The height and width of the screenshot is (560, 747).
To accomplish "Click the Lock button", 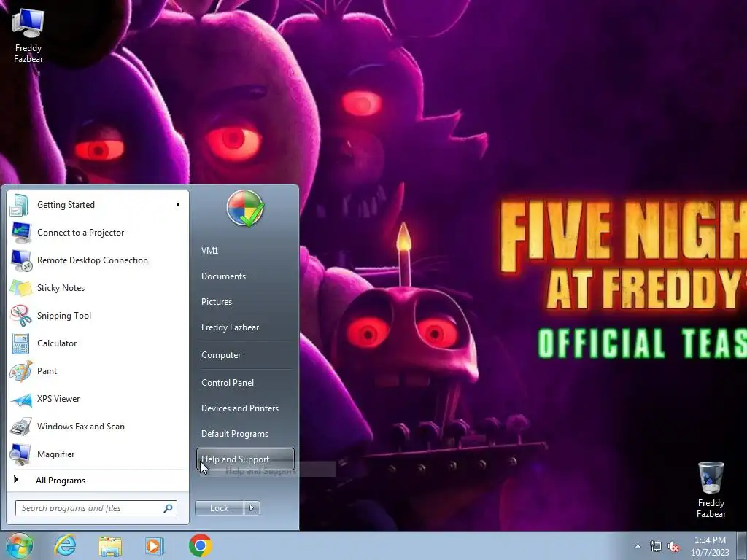I will point(219,508).
